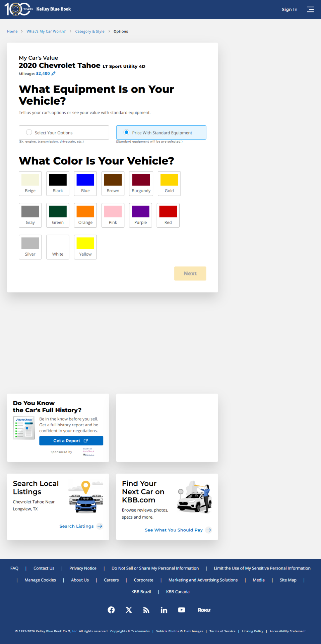Image resolution: width=321 pixels, height=644 pixels.
Task: Open Media footer link
Action: pos(259,580)
